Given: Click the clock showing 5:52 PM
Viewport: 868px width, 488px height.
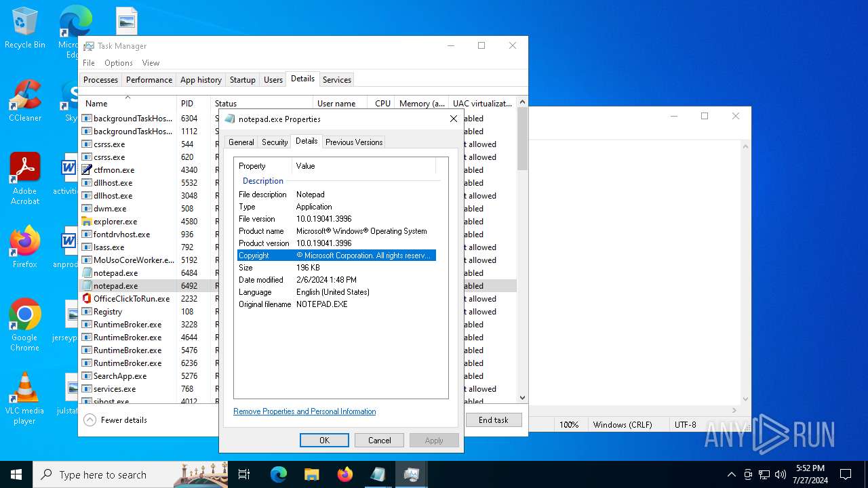Looking at the screenshot, I should point(810,468).
